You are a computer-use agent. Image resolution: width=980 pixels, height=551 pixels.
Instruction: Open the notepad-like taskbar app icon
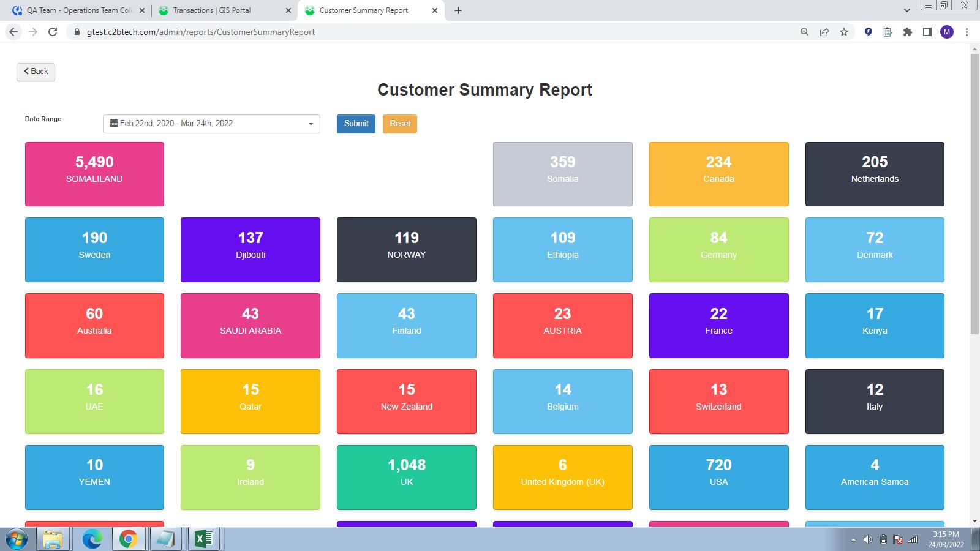tap(165, 539)
